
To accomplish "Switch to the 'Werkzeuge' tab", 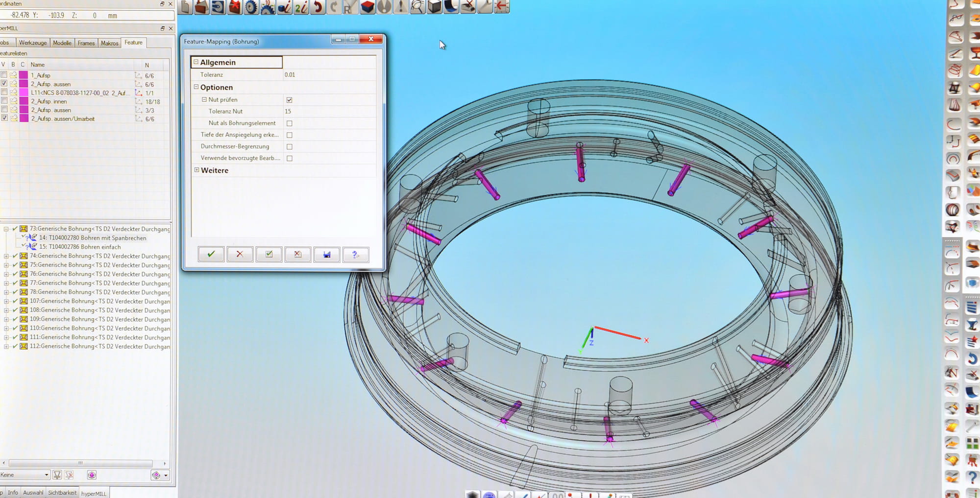I will coord(33,43).
